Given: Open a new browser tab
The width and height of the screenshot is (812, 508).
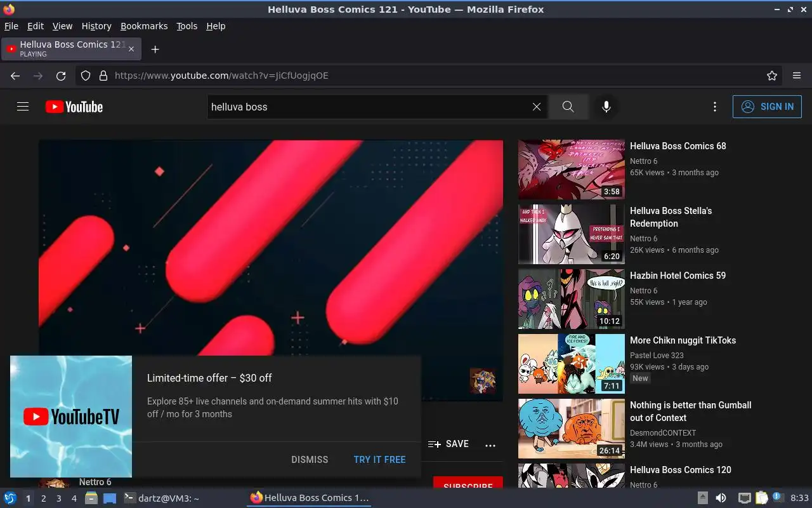Looking at the screenshot, I should pos(155,49).
